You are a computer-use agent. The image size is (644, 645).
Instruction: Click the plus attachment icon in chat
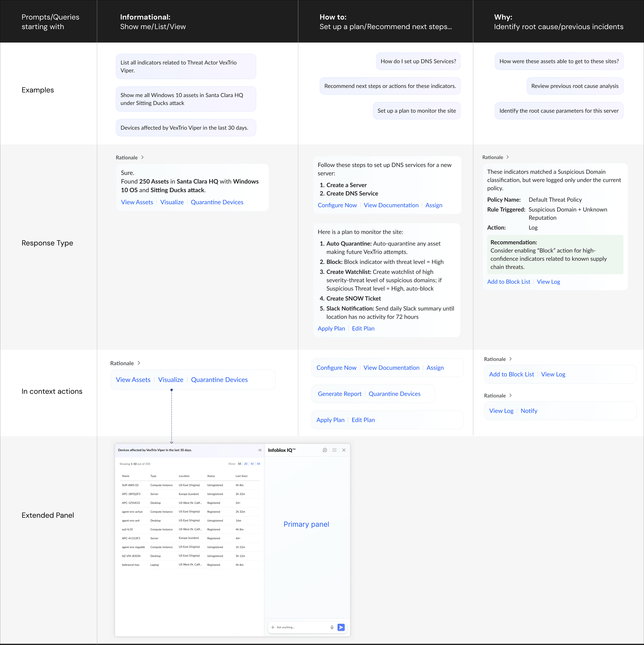(x=273, y=627)
